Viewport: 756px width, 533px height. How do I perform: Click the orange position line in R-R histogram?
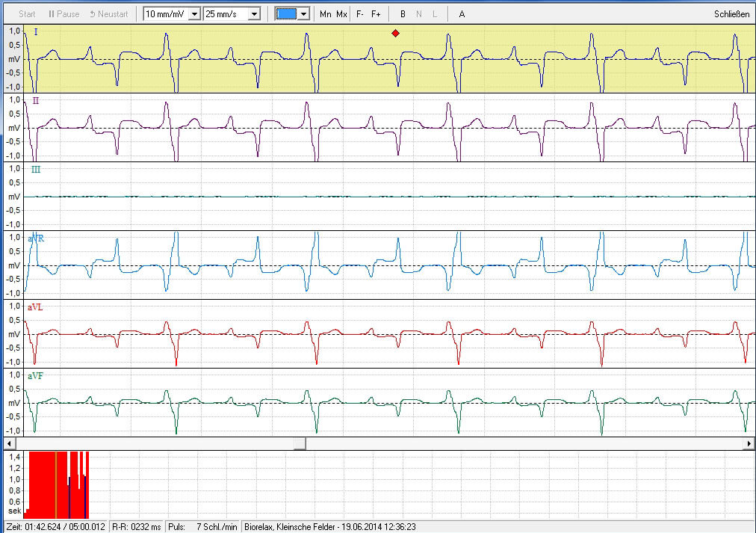coord(56,484)
